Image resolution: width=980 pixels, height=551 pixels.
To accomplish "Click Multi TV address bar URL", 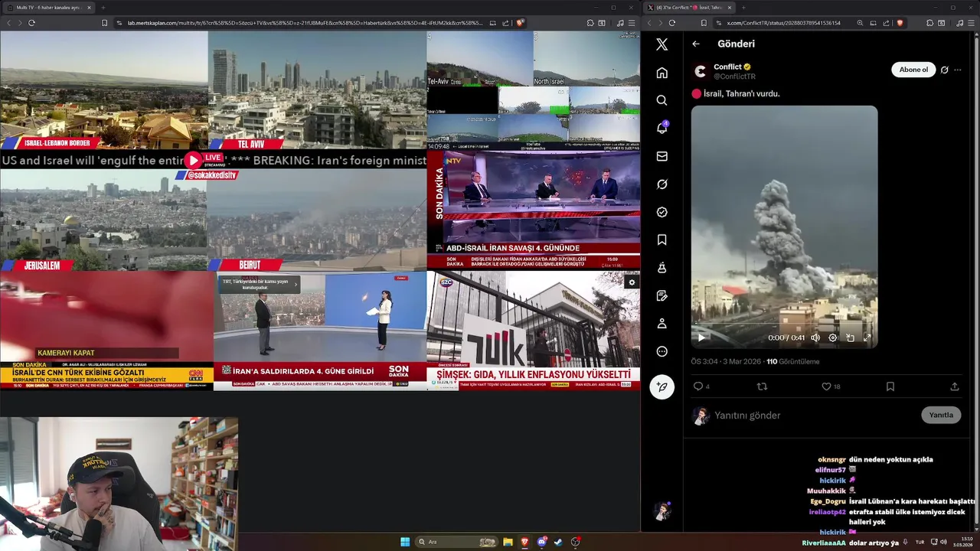I will 305,23.
